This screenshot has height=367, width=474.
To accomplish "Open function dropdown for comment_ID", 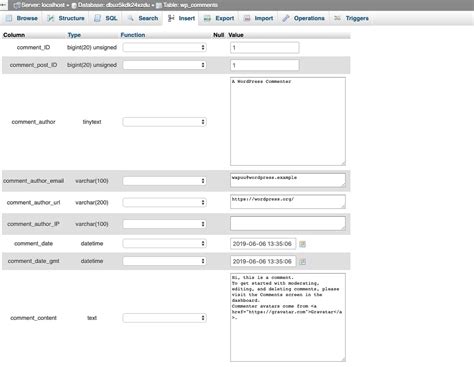I will 165,47.
